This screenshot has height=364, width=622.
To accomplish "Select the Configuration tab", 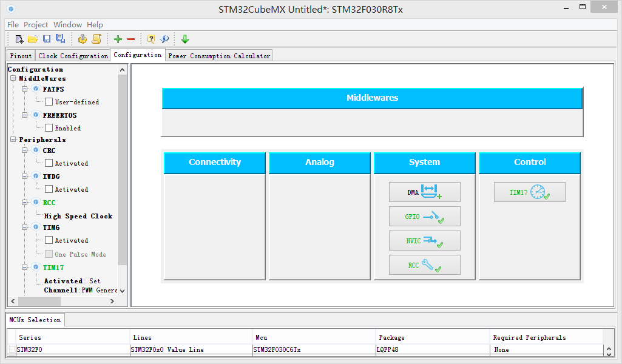I will [137, 55].
